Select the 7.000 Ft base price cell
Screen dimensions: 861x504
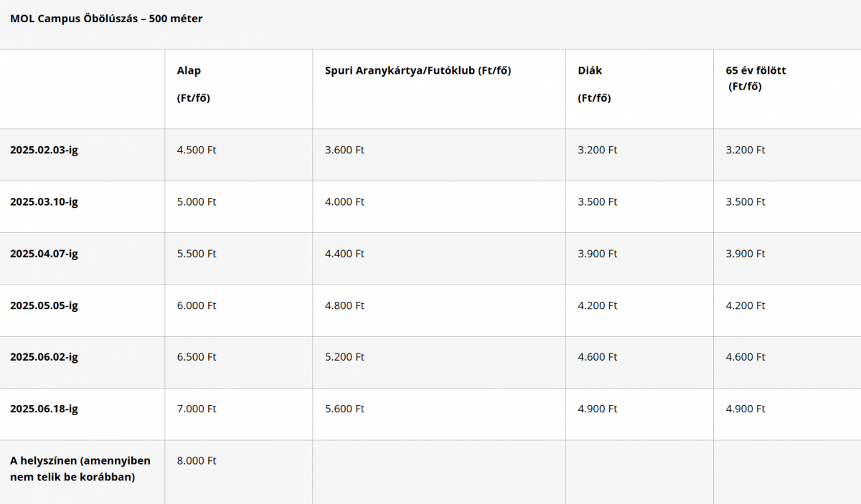point(197,409)
